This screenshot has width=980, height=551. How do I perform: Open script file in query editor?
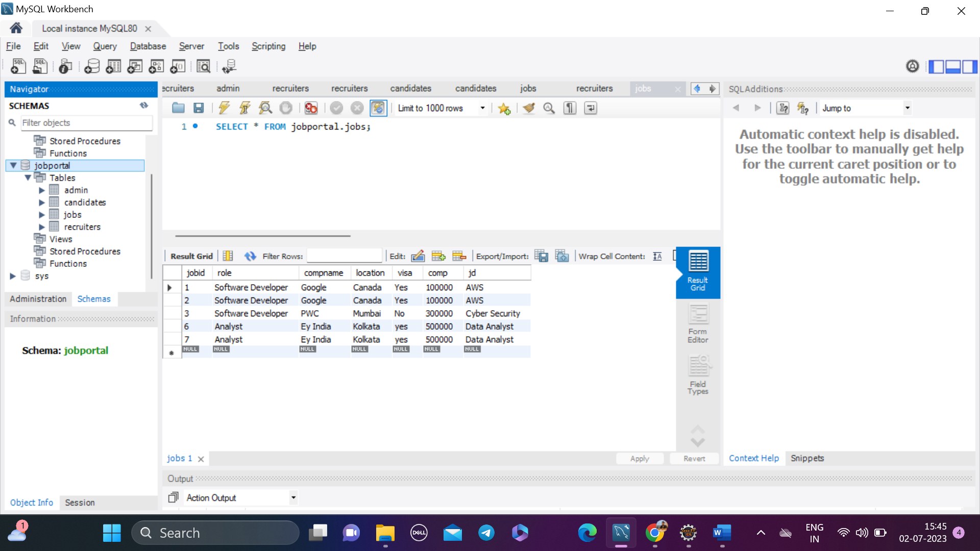coord(178,108)
